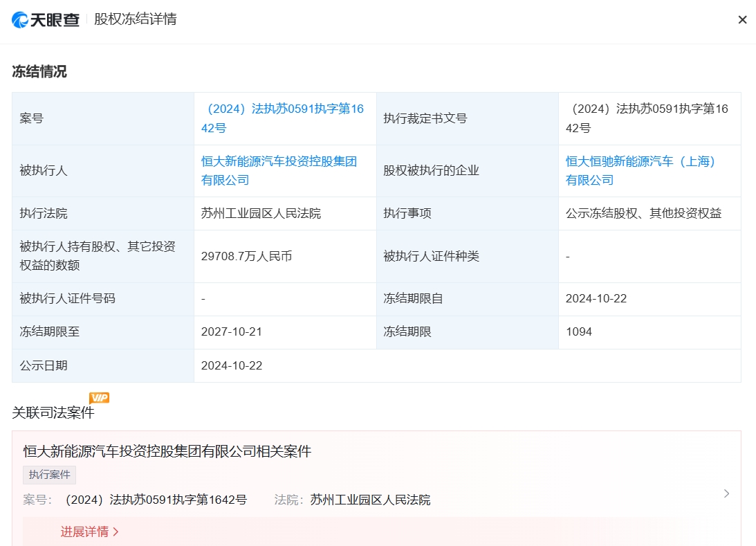The image size is (756, 546).
Task: Select the 冻结情况 section heading
Action: (39, 72)
